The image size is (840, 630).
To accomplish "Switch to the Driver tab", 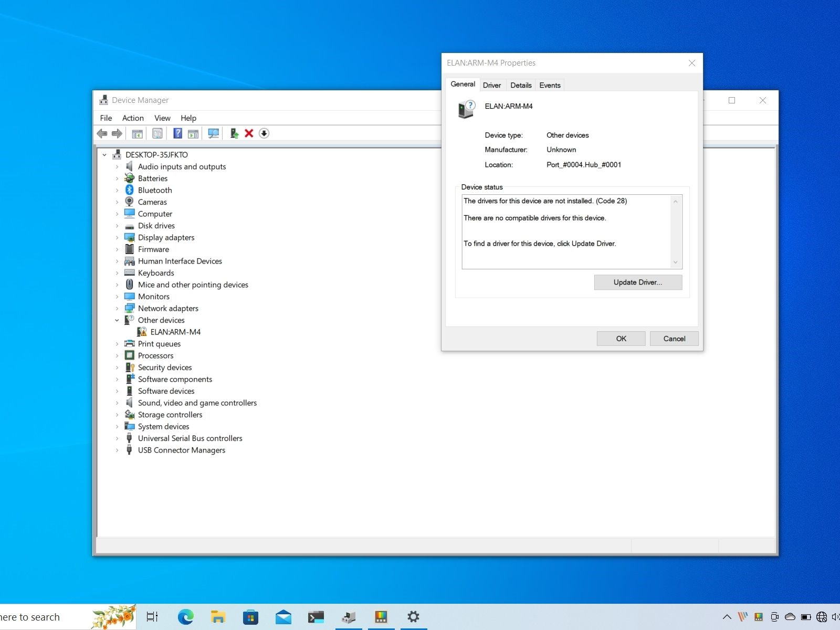I will (x=492, y=85).
